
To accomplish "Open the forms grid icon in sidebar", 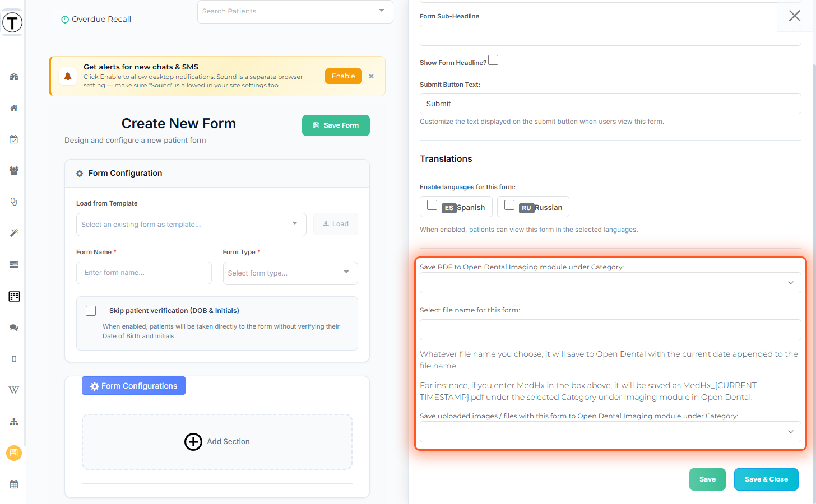I will (x=14, y=296).
